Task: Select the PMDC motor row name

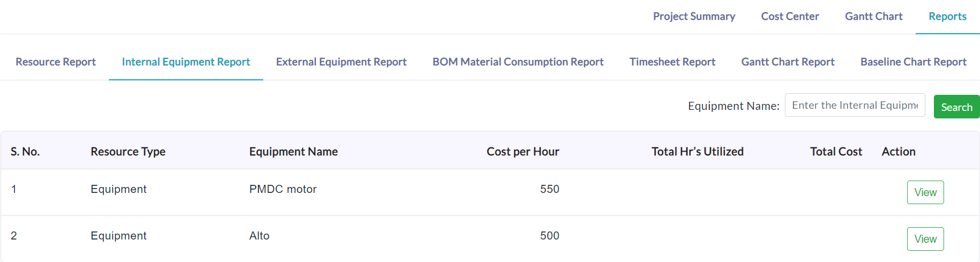Action: pyautogui.click(x=283, y=189)
